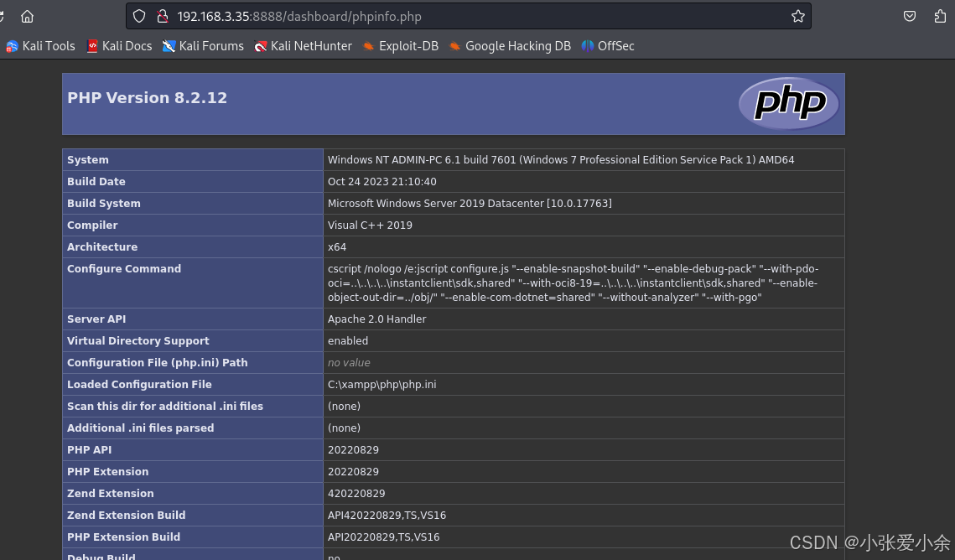Select the Windows Server 2019 Datacenter value
Image resolution: width=955 pixels, height=560 pixels.
click(x=470, y=204)
